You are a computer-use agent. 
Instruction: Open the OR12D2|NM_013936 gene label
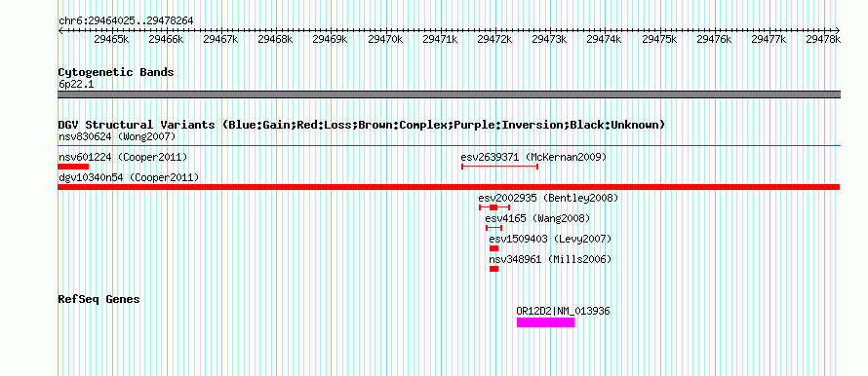tap(563, 312)
